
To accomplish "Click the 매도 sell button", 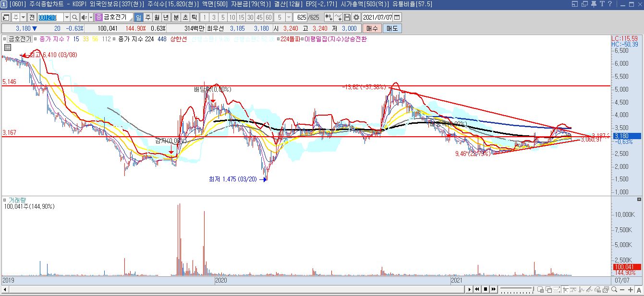I will (x=392, y=28).
